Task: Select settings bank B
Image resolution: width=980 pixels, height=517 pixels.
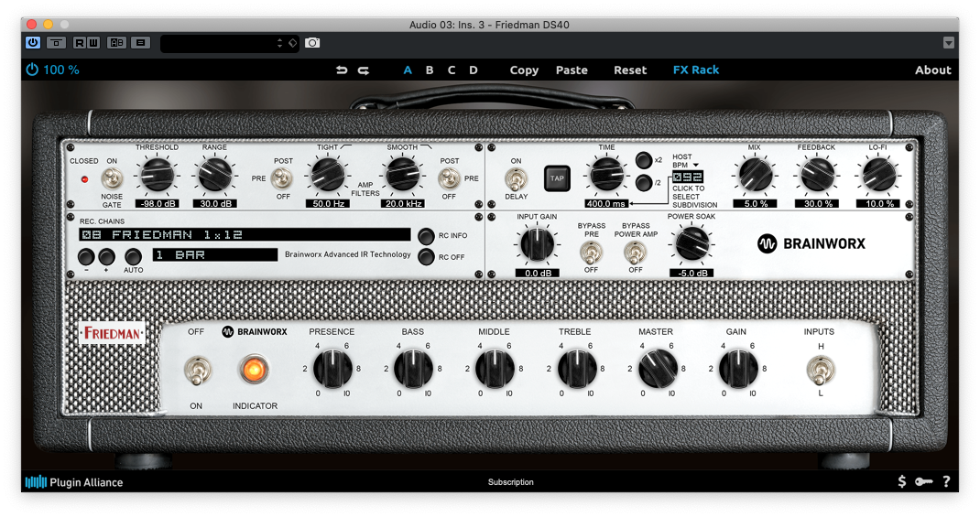Action: (x=430, y=70)
